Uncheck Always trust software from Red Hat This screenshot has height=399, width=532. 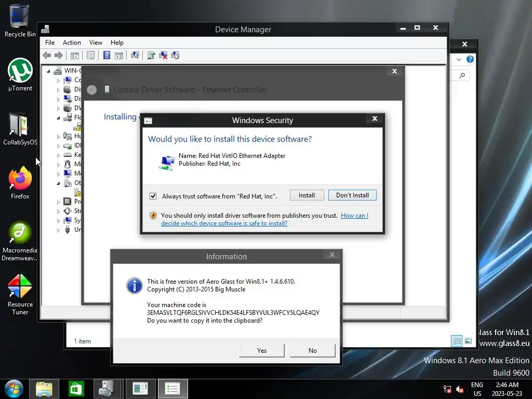[x=153, y=196]
